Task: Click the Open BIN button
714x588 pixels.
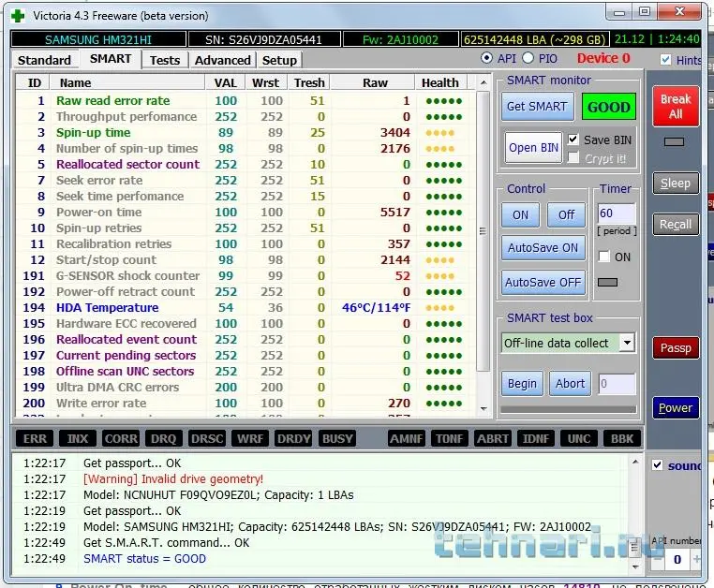Action: (533, 147)
